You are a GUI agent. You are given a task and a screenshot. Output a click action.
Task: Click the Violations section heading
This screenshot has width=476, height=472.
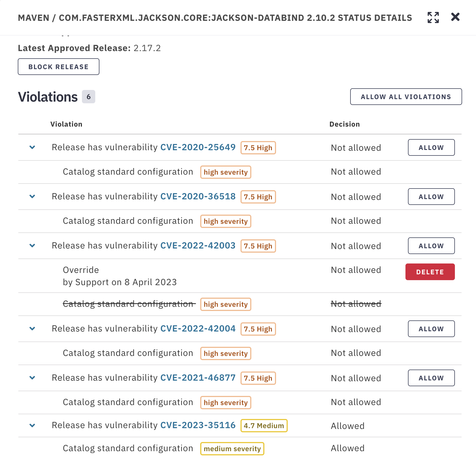click(x=48, y=97)
